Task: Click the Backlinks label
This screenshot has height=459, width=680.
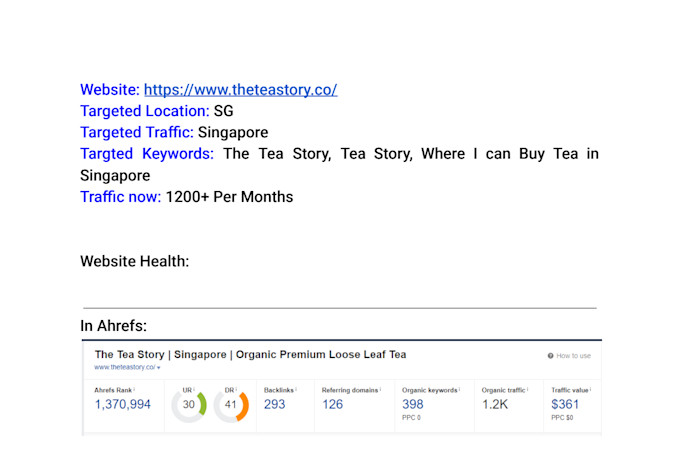Action: (x=278, y=390)
